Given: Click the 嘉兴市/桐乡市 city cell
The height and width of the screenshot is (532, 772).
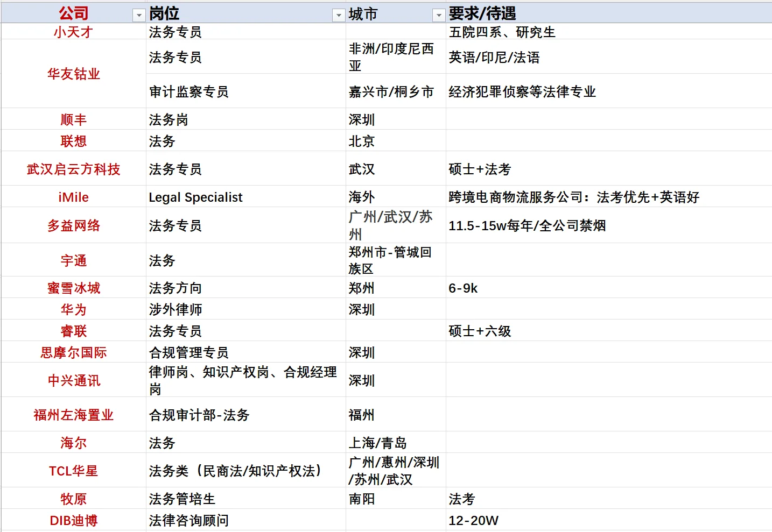Looking at the screenshot, I should pos(396,91).
